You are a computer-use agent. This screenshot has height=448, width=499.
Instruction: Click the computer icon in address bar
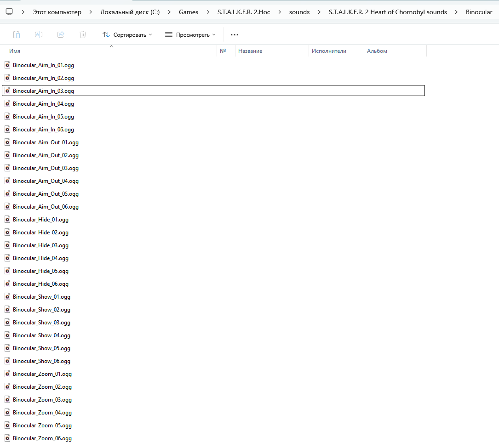[9, 12]
